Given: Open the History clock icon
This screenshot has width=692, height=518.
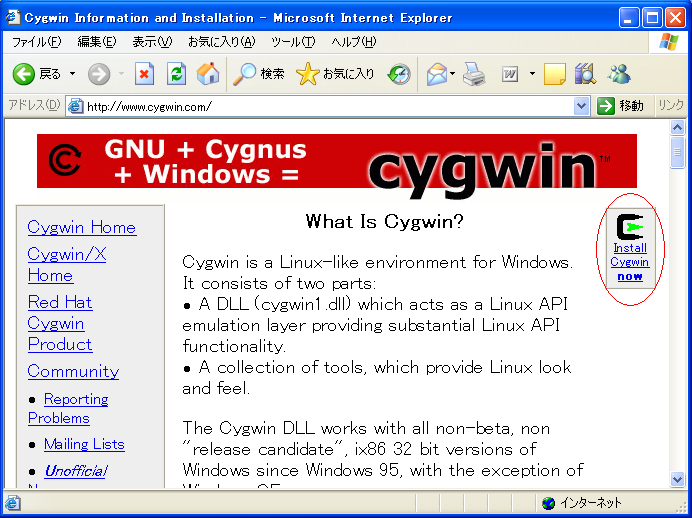Looking at the screenshot, I should click(x=399, y=74).
